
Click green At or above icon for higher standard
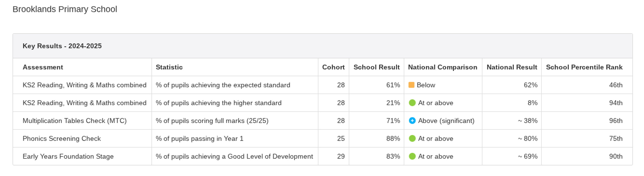(x=412, y=103)
